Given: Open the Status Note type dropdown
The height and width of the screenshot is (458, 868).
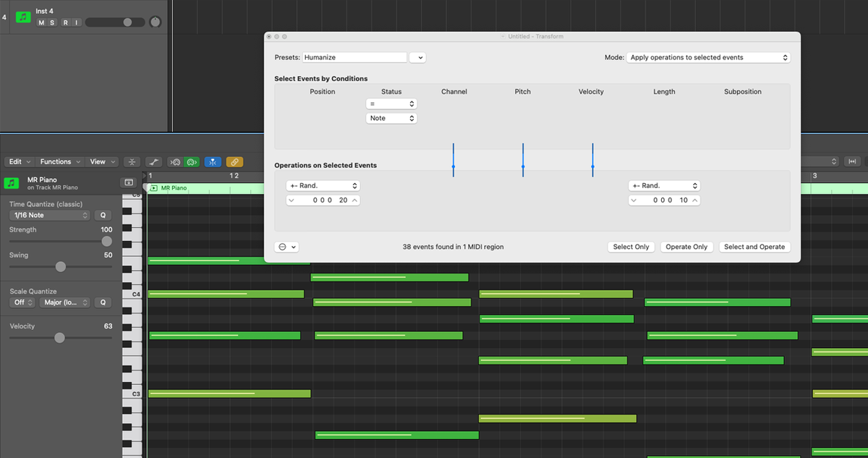Looking at the screenshot, I should [391, 118].
